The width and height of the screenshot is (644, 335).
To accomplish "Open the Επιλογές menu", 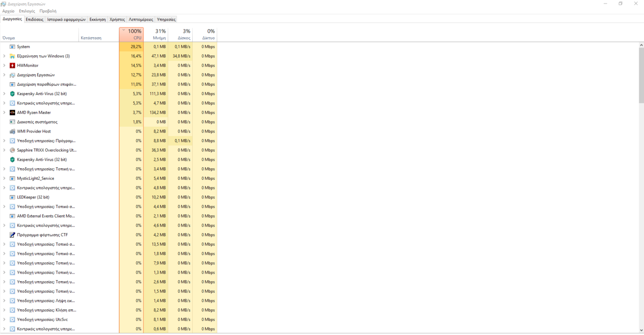I will [x=27, y=11].
